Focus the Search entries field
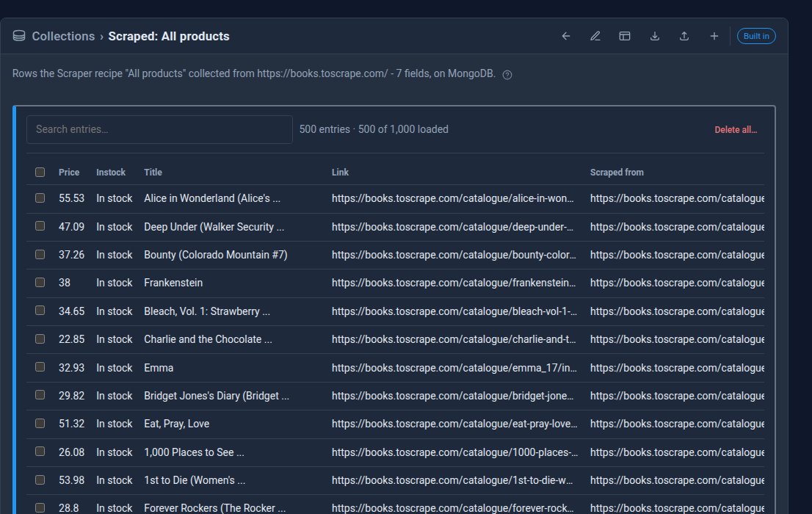This screenshot has height=514, width=812. [159, 129]
